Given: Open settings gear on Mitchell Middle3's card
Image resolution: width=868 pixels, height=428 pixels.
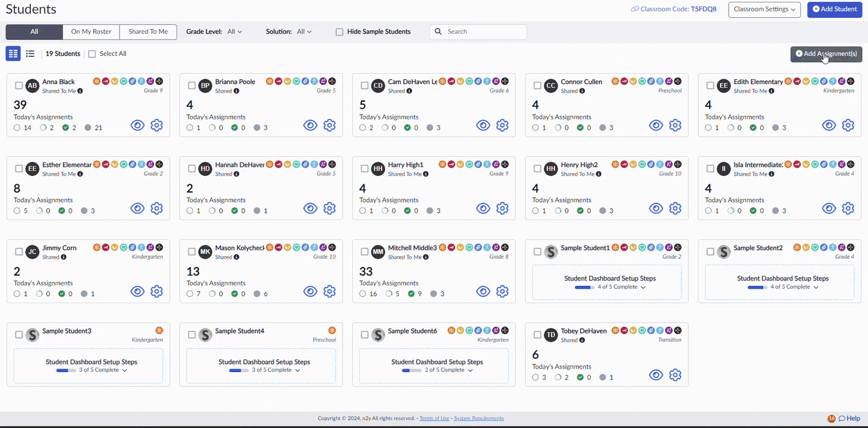Looking at the screenshot, I should click(x=503, y=292).
